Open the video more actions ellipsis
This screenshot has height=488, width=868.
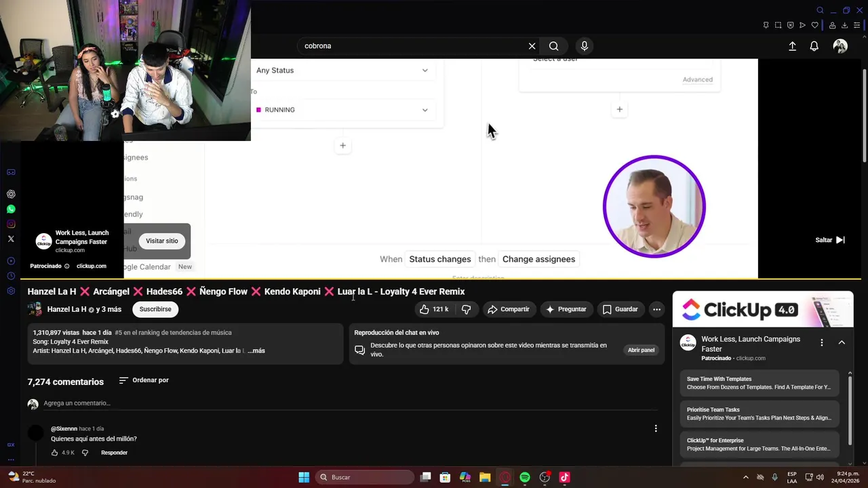pos(656,309)
